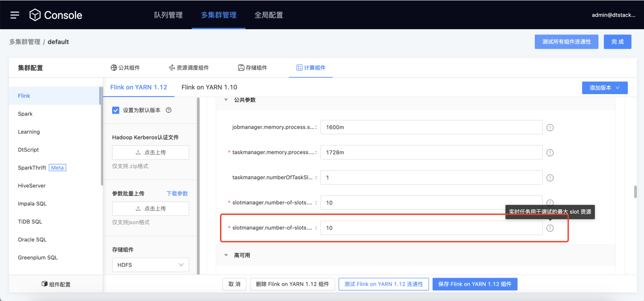
Task: Click info icon for taskmanager.memory.process row
Action: [x=550, y=153]
